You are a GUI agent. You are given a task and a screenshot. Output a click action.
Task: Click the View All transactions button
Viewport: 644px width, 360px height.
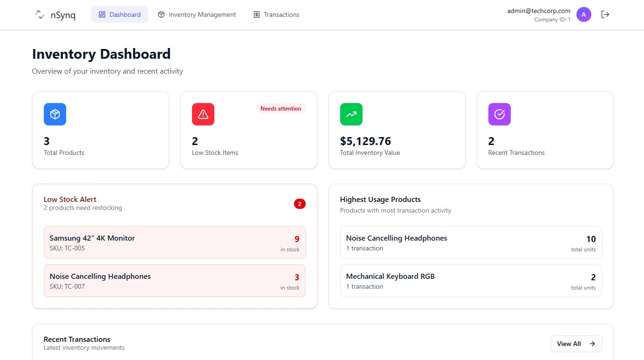point(576,344)
